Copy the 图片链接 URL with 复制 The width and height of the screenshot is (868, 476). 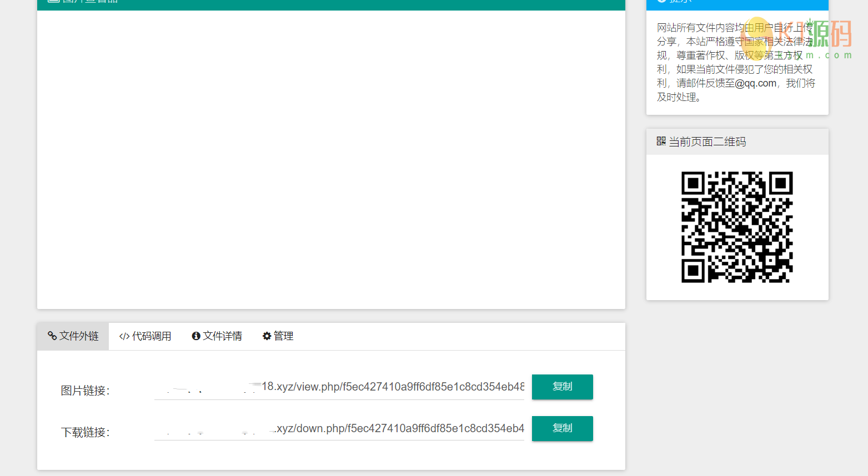click(562, 387)
